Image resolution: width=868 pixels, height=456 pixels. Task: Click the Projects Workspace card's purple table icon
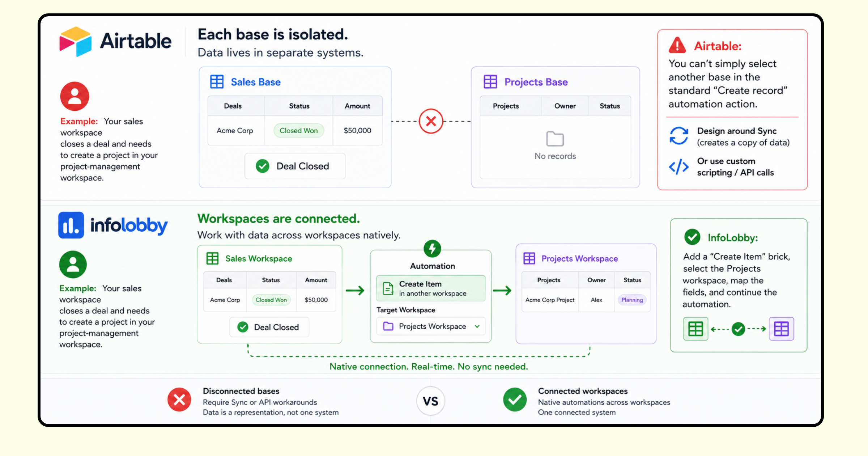coord(529,258)
